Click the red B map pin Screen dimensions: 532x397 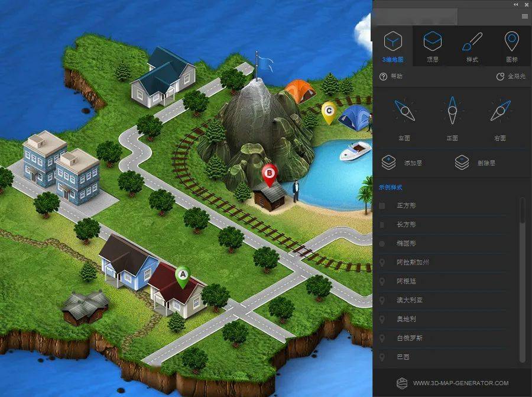point(270,175)
